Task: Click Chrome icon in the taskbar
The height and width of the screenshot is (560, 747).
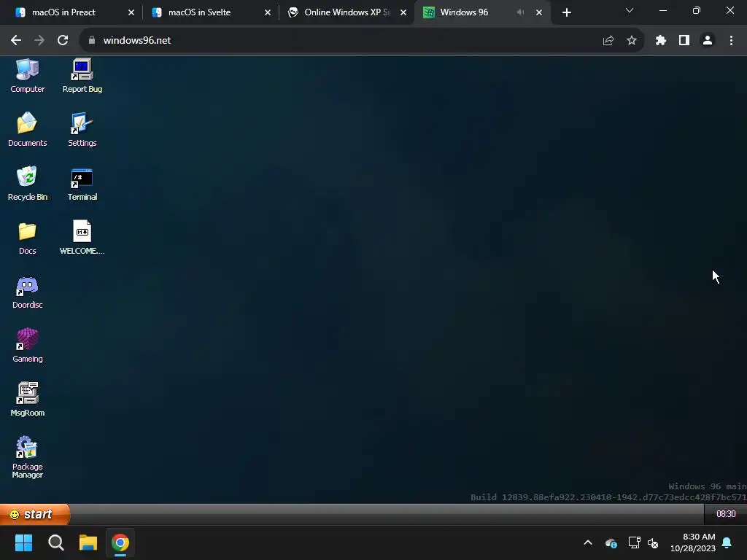Action: tap(120, 542)
